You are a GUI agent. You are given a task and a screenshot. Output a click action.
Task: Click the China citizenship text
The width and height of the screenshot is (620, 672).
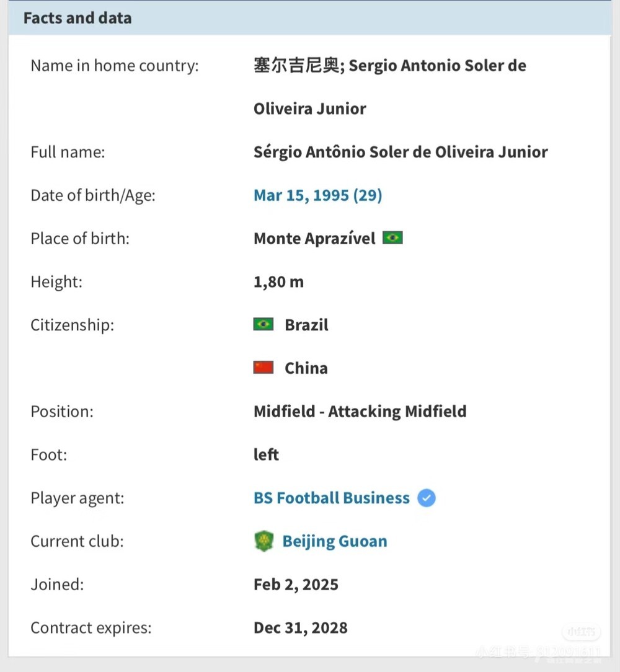pos(306,368)
